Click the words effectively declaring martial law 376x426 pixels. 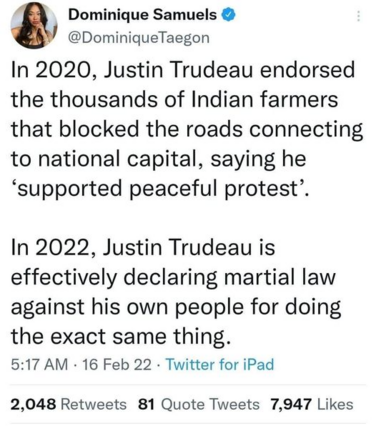coord(173,278)
